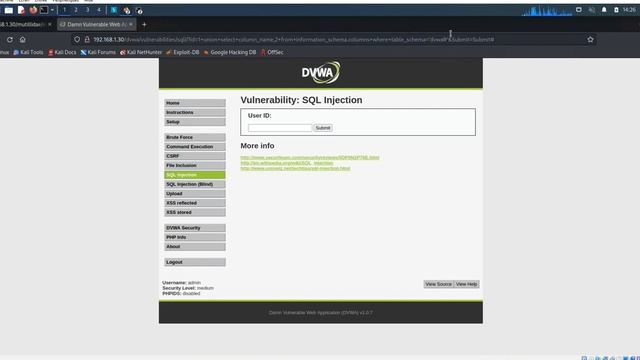Select the highlighted SQL Injection item
This screenshot has height=360, width=640.
click(x=195, y=175)
